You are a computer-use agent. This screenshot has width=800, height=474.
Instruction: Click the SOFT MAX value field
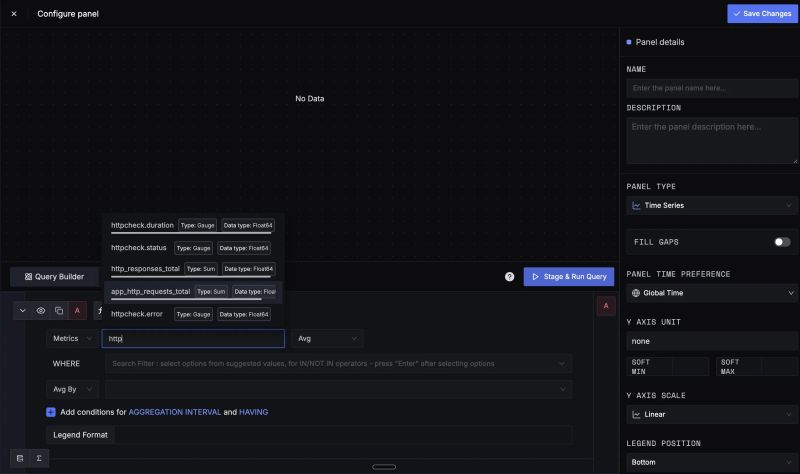tap(780, 367)
